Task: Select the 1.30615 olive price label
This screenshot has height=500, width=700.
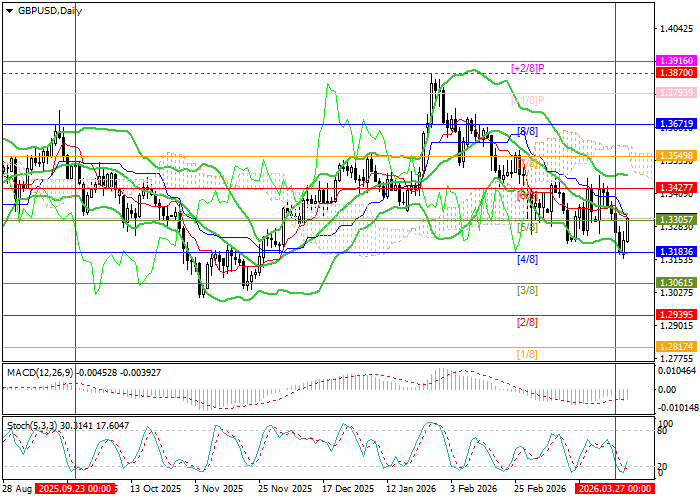Action: tap(676, 283)
